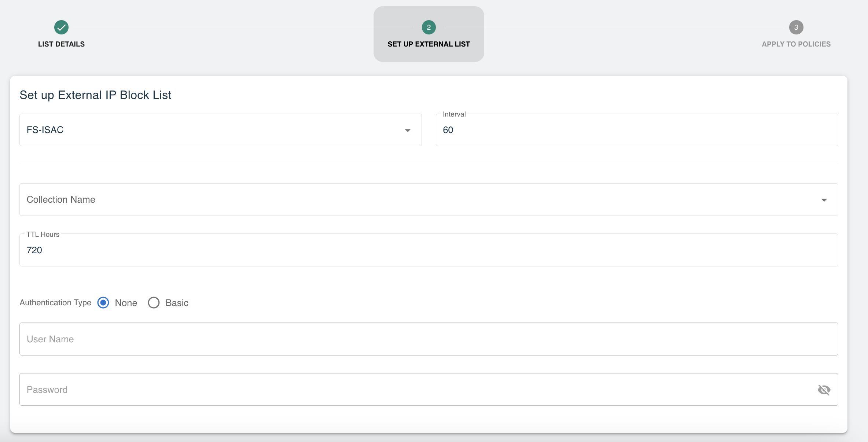
Task: Click the Authentication Type label
Action: 55,303
